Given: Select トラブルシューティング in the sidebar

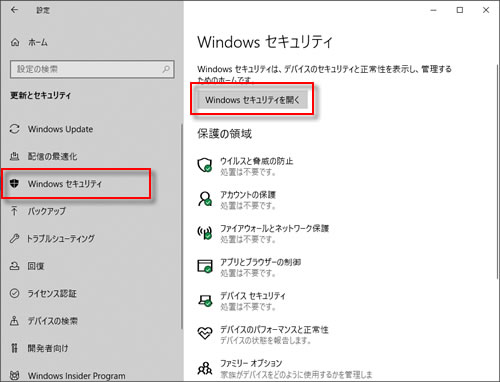Looking at the screenshot, I should tap(61, 238).
